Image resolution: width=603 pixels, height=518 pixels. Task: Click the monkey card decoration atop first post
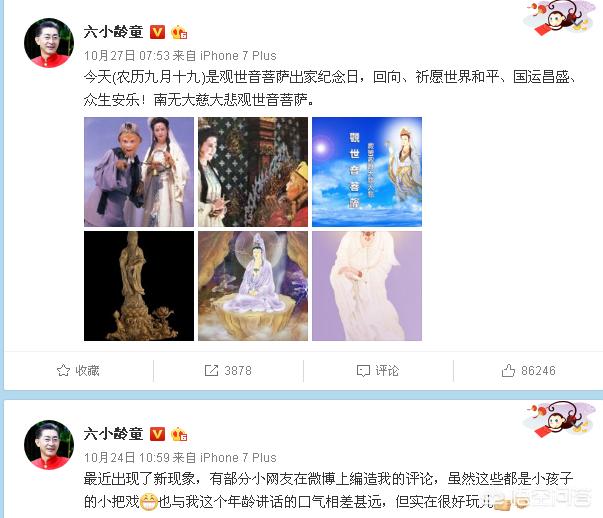click(558, 18)
